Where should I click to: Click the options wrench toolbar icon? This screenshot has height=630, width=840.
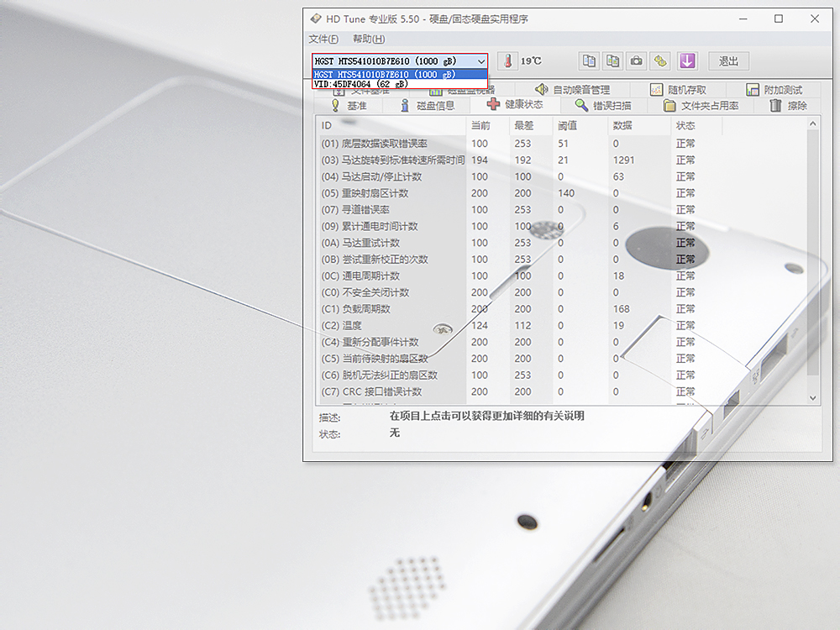coord(660,61)
